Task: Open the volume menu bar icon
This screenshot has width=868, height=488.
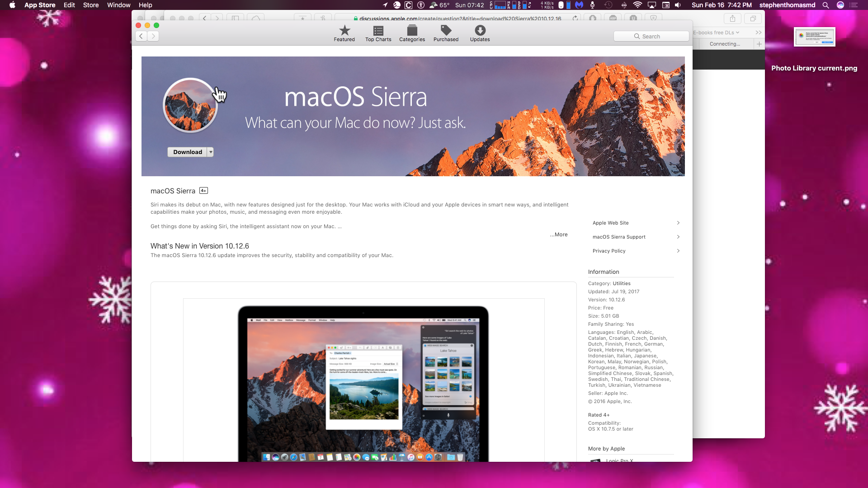Action: (678, 5)
